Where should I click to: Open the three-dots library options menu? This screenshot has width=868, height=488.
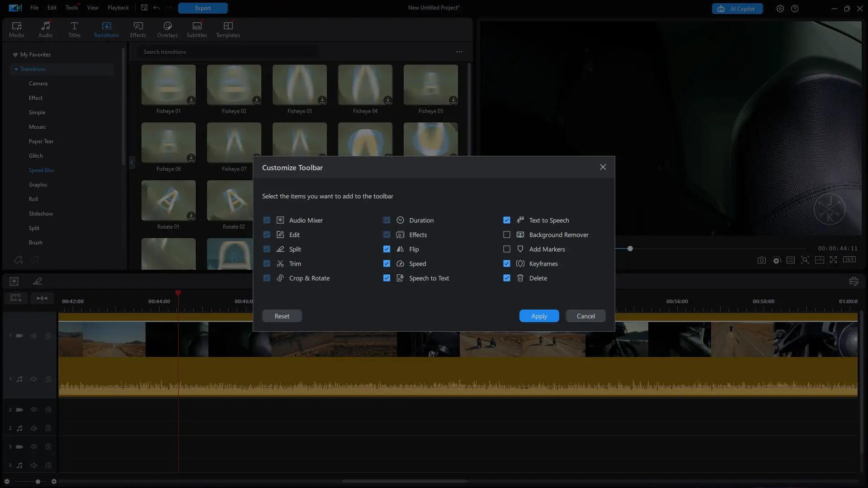coord(459,52)
